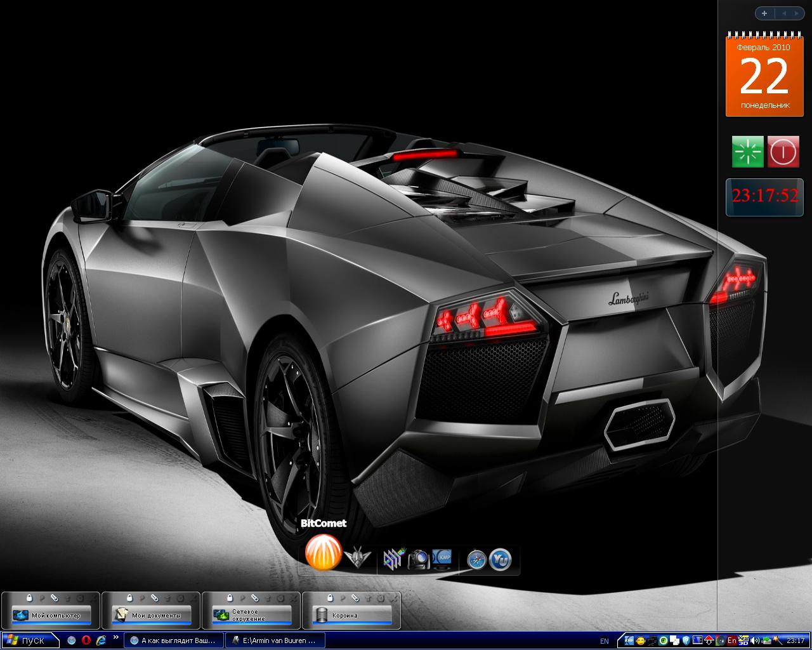Open the camera icon in the dock
This screenshot has width=812, height=650.
[418, 559]
